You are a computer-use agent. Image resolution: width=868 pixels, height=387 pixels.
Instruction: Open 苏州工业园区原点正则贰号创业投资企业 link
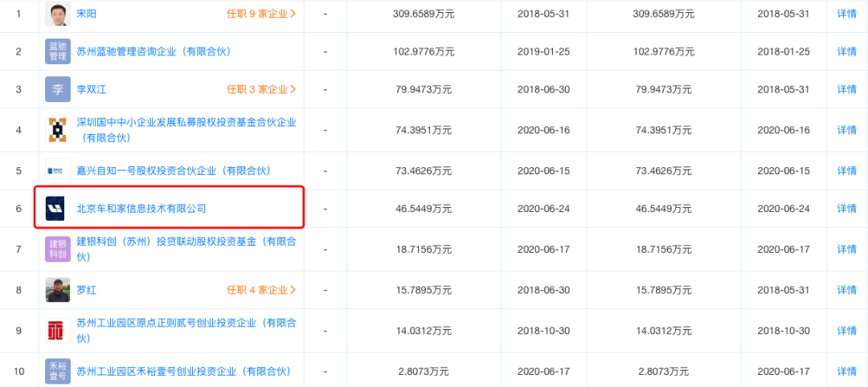coord(186,330)
